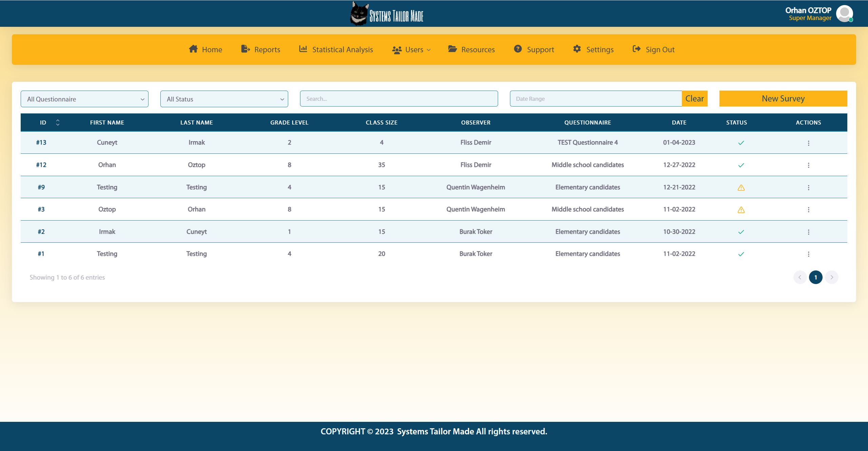
Task: Clear the date range filter
Action: point(694,99)
